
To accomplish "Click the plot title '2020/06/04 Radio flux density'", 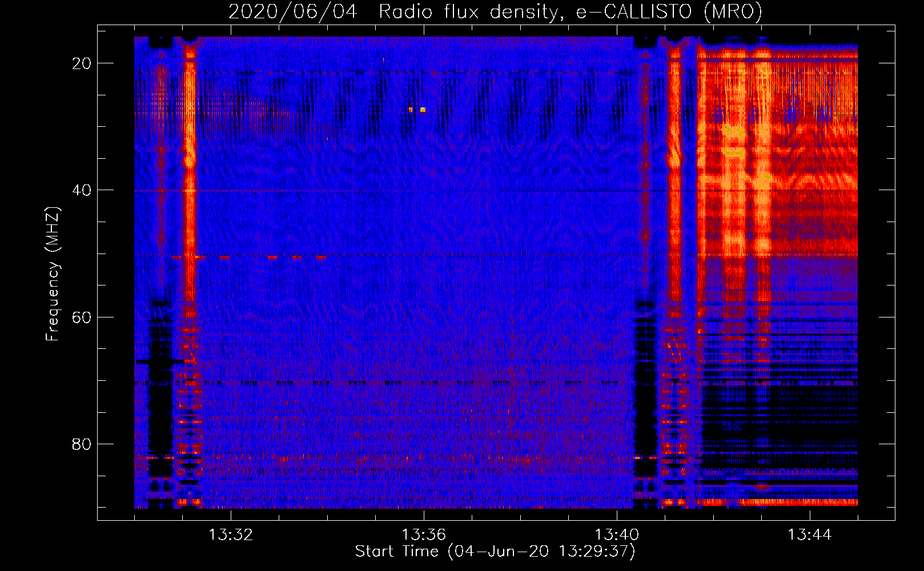I will [x=392, y=11].
